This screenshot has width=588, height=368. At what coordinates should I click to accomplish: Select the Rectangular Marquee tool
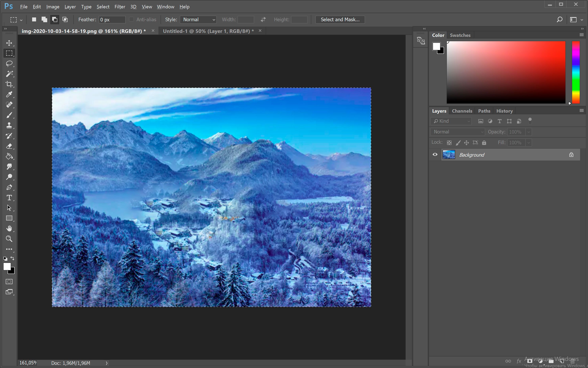[x=9, y=53]
